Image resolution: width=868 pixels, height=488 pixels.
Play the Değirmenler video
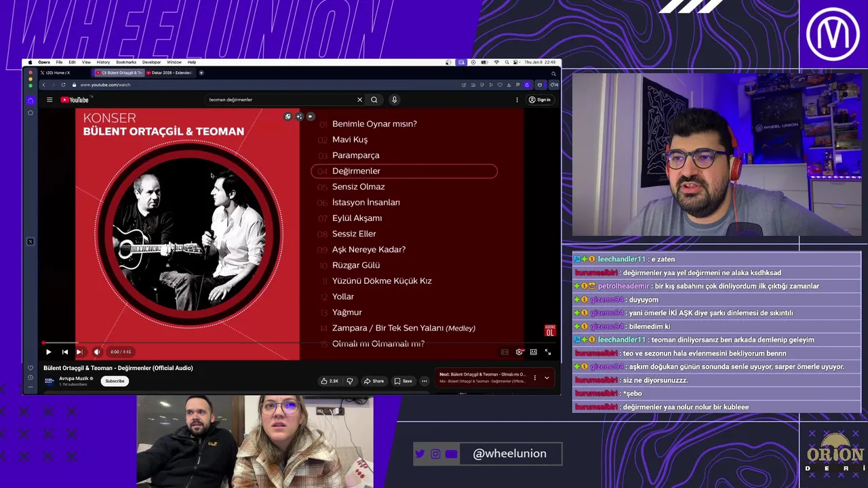48,352
